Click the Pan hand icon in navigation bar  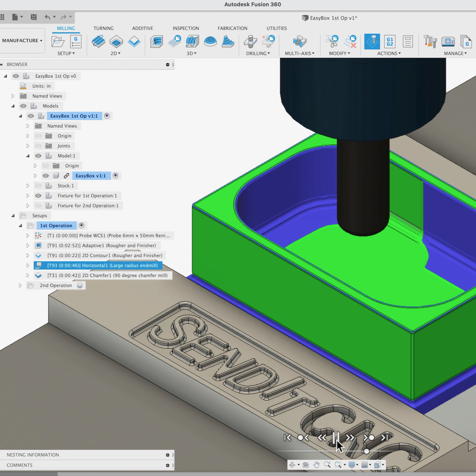tap(316, 464)
